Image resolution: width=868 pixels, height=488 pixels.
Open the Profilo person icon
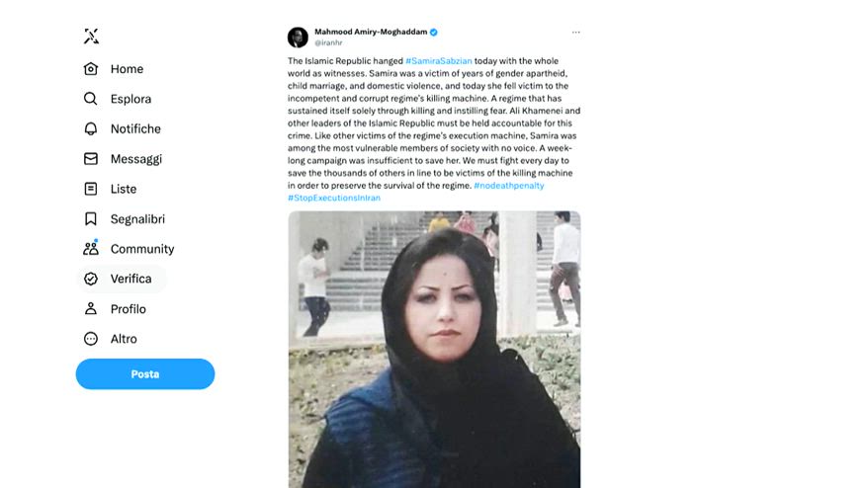tap(91, 308)
